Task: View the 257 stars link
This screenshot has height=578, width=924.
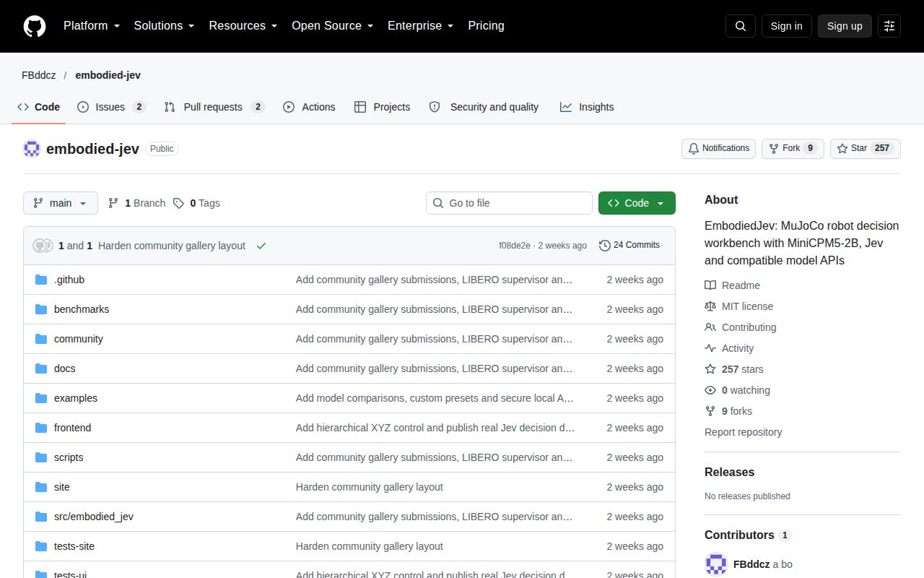Action: [733, 369]
